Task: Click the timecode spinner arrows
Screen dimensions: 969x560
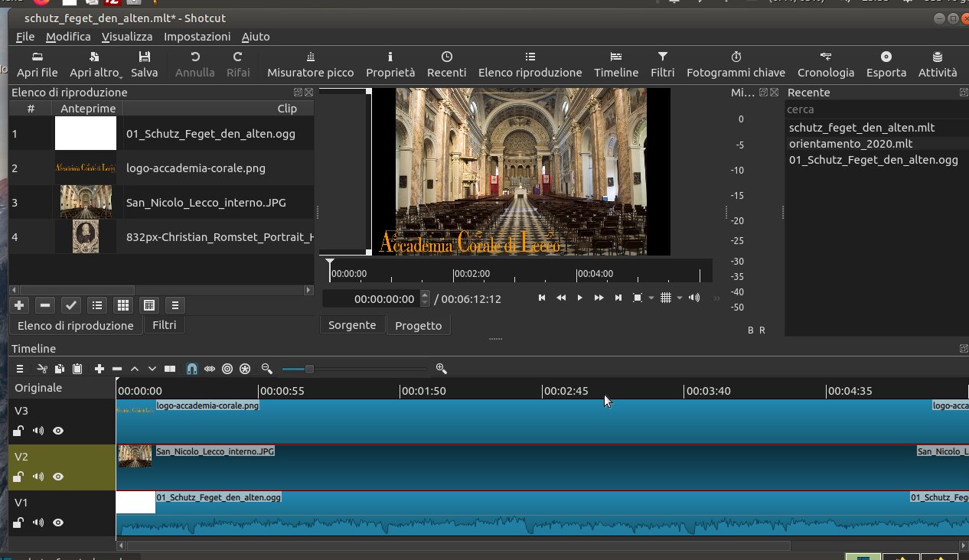Action: pyautogui.click(x=426, y=298)
